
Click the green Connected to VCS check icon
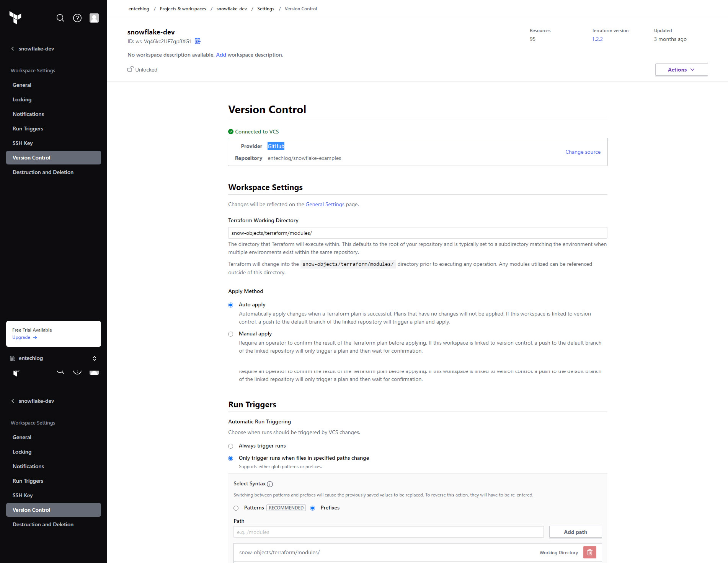point(231,132)
